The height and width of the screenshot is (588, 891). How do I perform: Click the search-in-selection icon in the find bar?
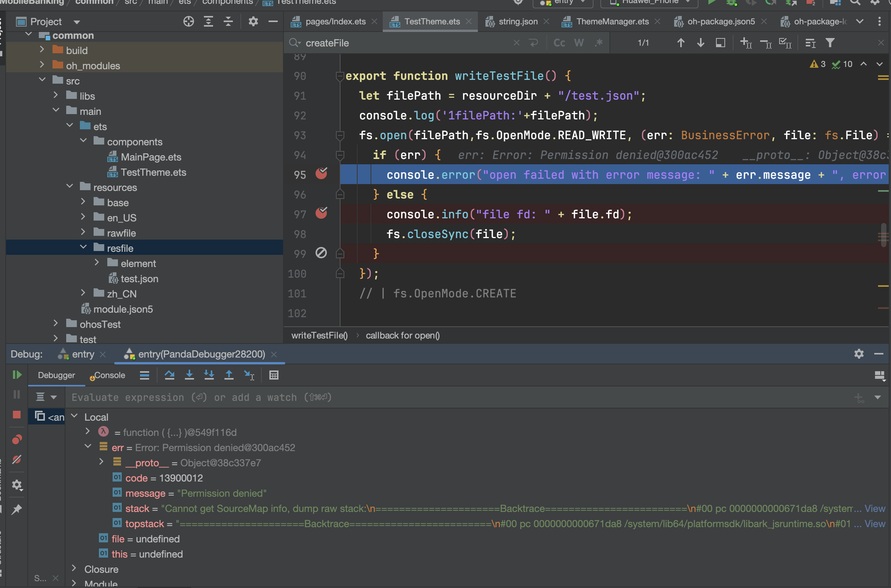(x=721, y=43)
